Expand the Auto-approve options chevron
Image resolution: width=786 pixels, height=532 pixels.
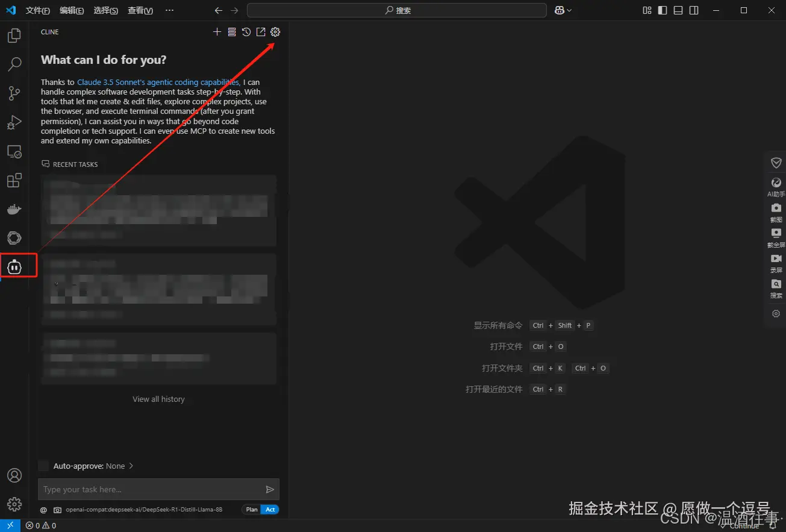point(131,465)
